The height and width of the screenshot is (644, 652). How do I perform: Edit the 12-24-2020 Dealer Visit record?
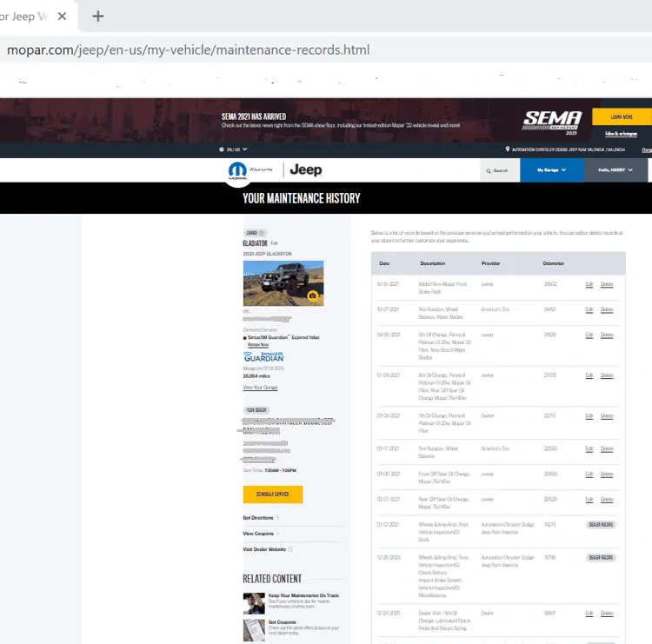pyautogui.click(x=589, y=614)
